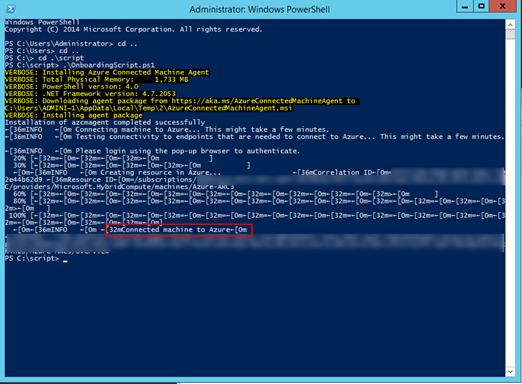The image size is (522, 384).
Task: Click the scrollbar up arrow
Action: pyautogui.click(x=510, y=25)
